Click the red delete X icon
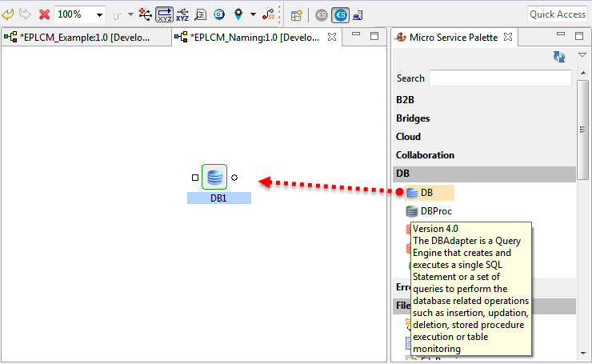 [x=44, y=14]
